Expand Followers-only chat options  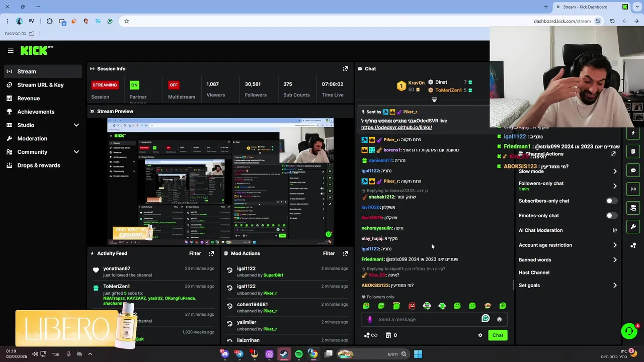(615, 186)
